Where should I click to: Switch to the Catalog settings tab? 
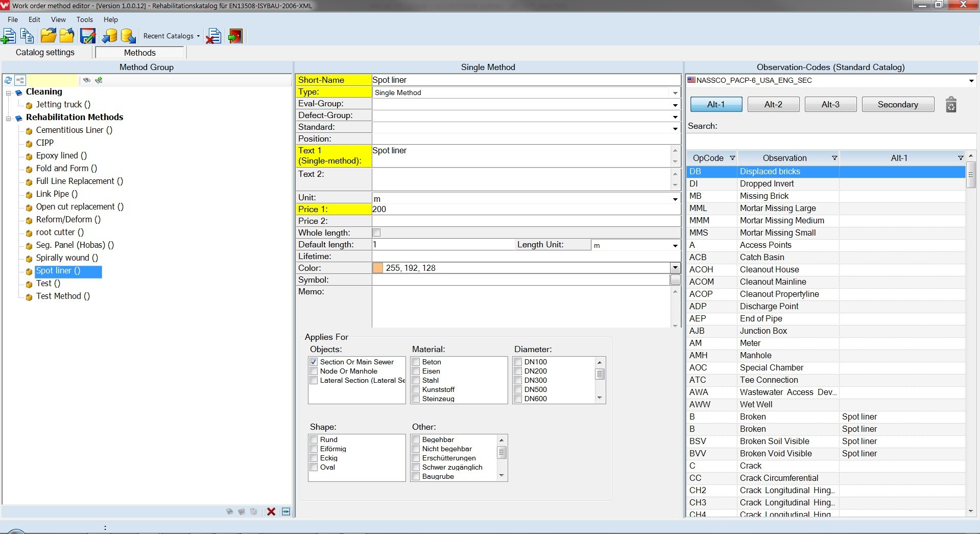point(45,53)
